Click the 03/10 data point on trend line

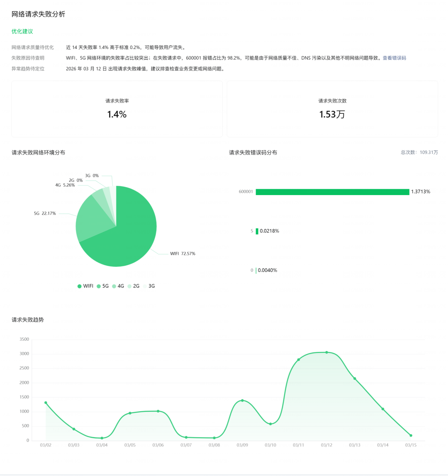[270, 424]
